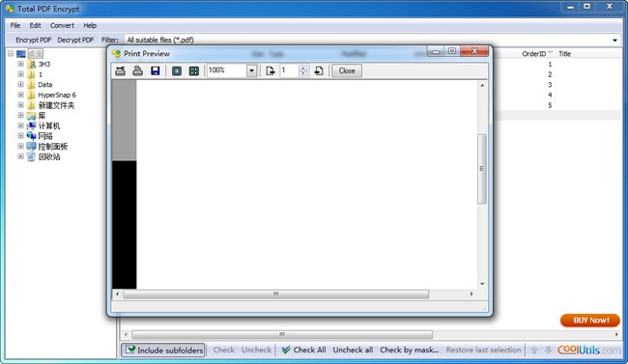Click the Title column header
Viewport: 628px width, 364px height.
[565, 54]
